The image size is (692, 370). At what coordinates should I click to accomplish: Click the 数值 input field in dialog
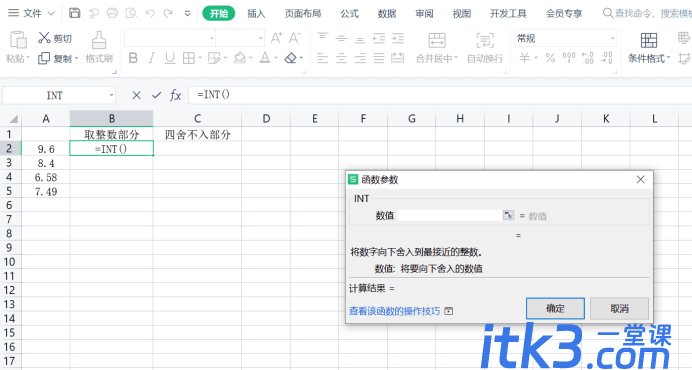click(x=450, y=215)
